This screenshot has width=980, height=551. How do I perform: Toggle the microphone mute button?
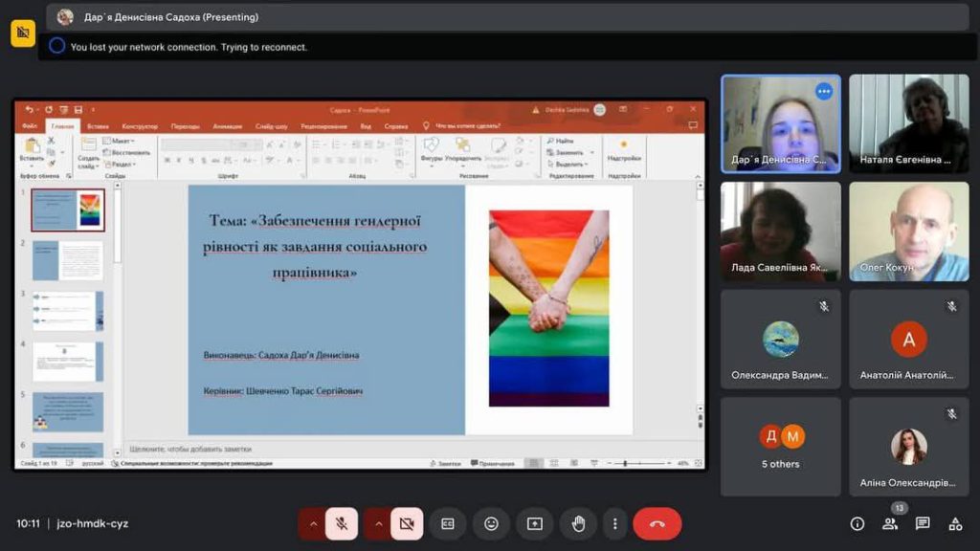[x=342, y=523]
